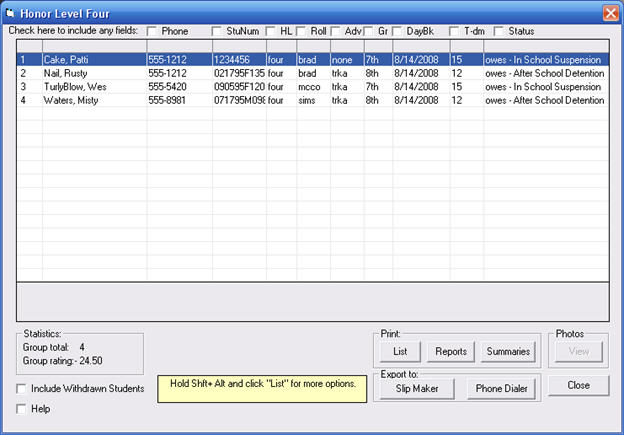Click the Honor Level Four title icon
624x435 pixels.
(x=10, y=13)
